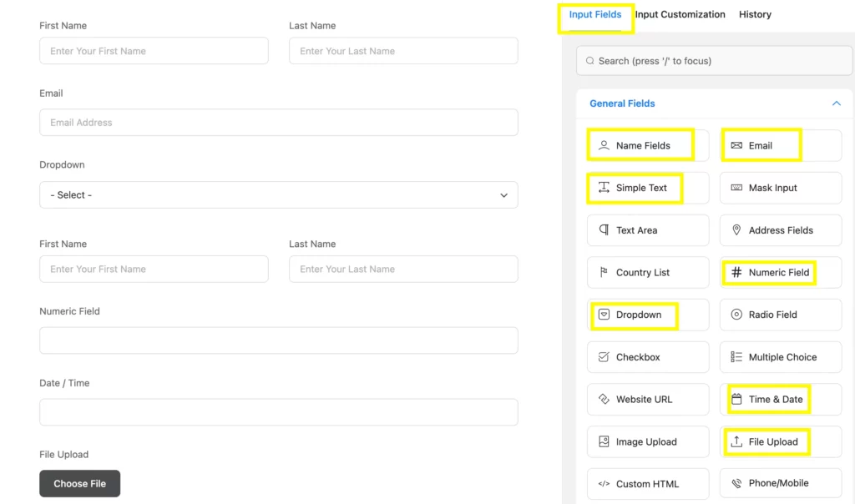
Task: Open the History tab
Action: [x=754, y=14]
